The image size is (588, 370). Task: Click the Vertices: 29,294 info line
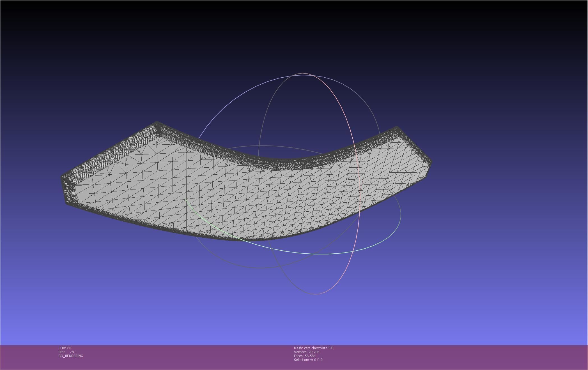(306, 352)
